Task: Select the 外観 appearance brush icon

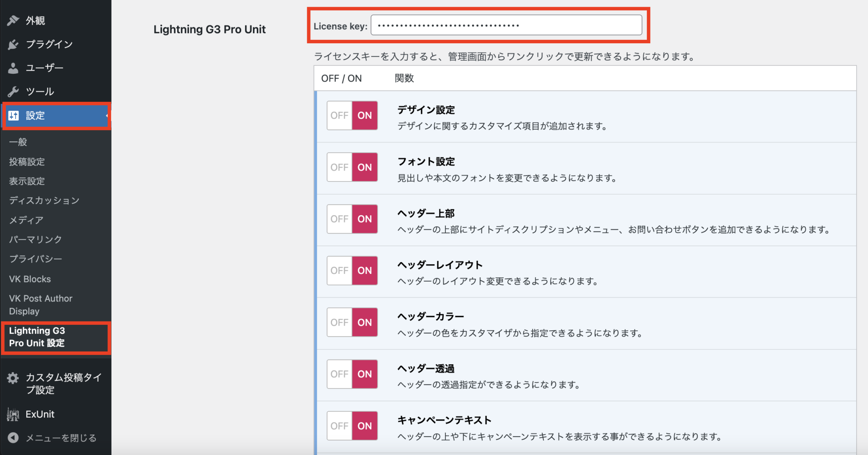Action: 14,20
